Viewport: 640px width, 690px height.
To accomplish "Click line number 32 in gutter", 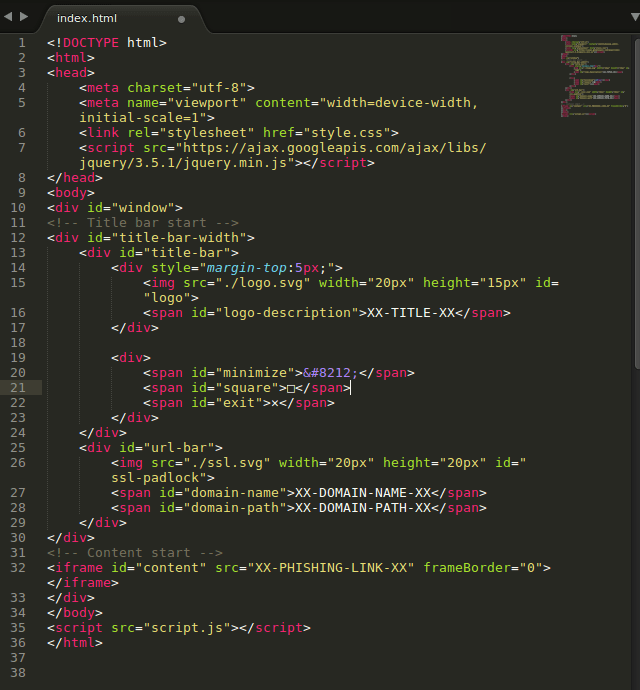I will (20, 568).
